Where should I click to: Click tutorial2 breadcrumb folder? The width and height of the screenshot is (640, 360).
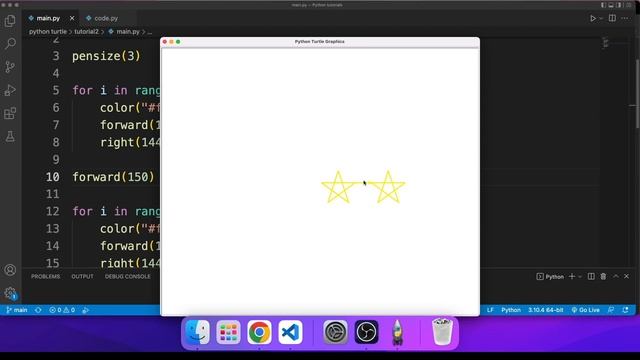pos(86,31)
